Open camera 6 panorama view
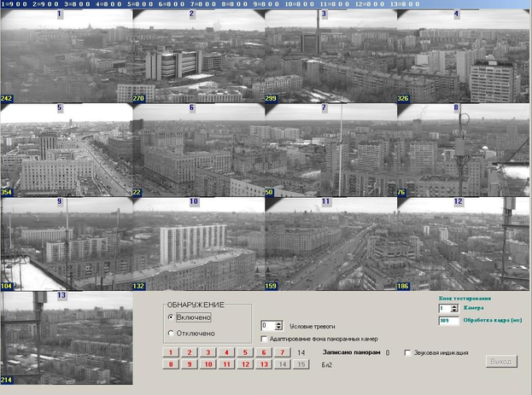 198,150
